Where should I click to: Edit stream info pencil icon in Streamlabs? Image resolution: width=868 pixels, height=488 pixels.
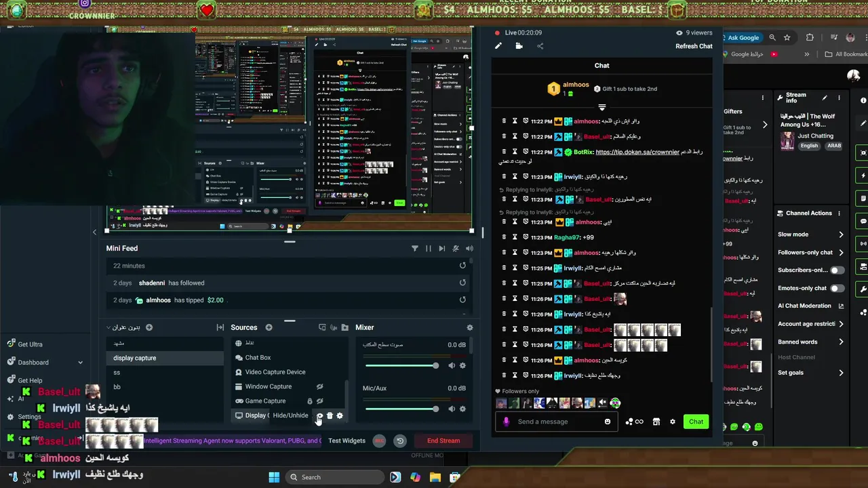[x=498, y=46]
